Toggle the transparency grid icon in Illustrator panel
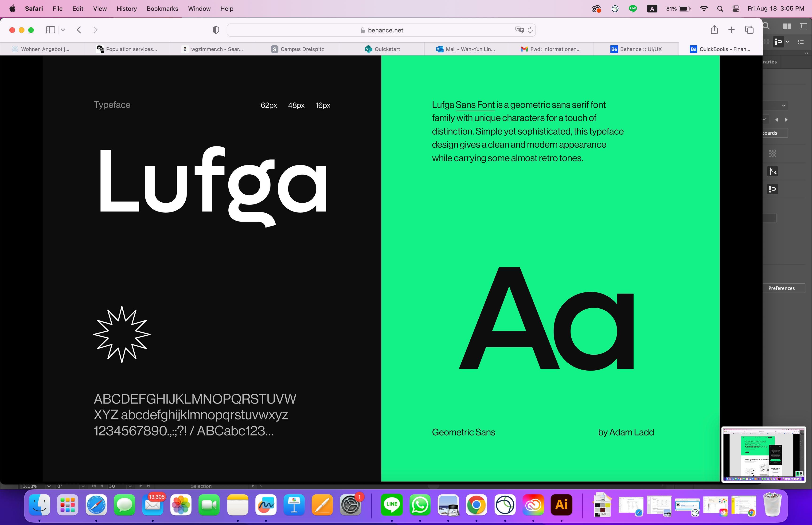Image resolution: width=812 pixels, height=525 pixels. point(773,153)
